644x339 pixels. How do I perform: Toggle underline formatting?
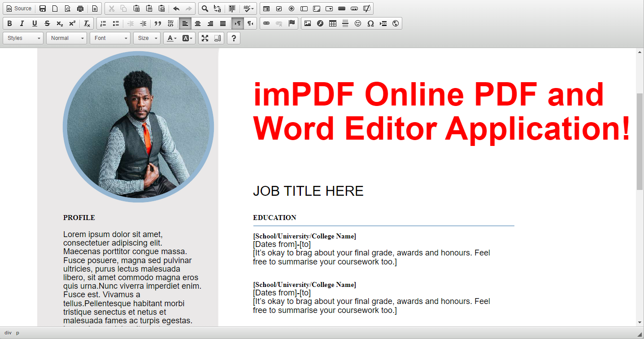[x=35, y=23]
